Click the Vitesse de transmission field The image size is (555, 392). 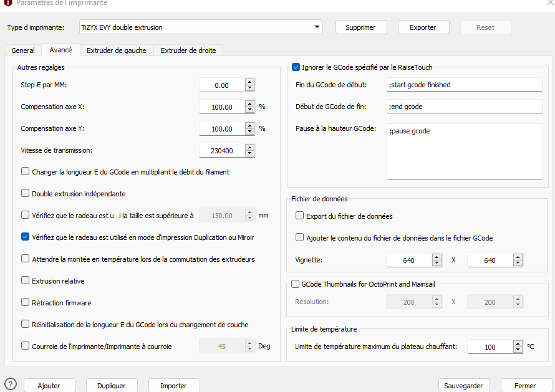click(222, 151)
